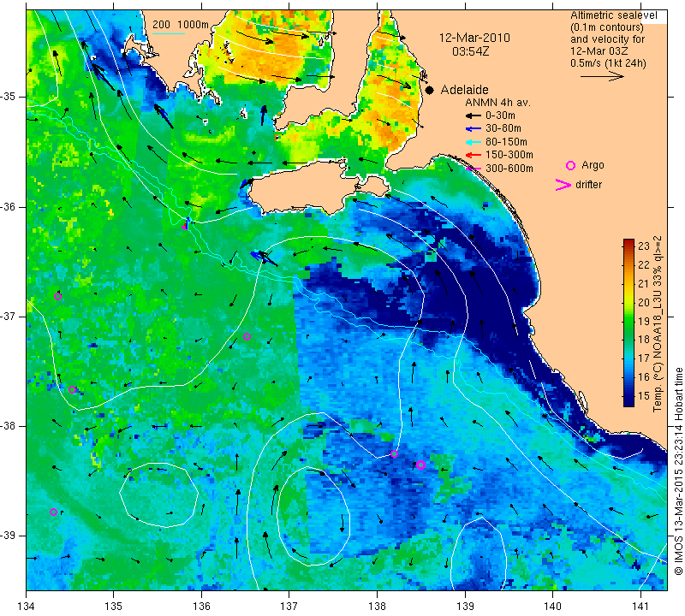Viewport: 685px width, 616px height.
Task: Click the '300-600m' depth legend label
Action: (509, 168)
